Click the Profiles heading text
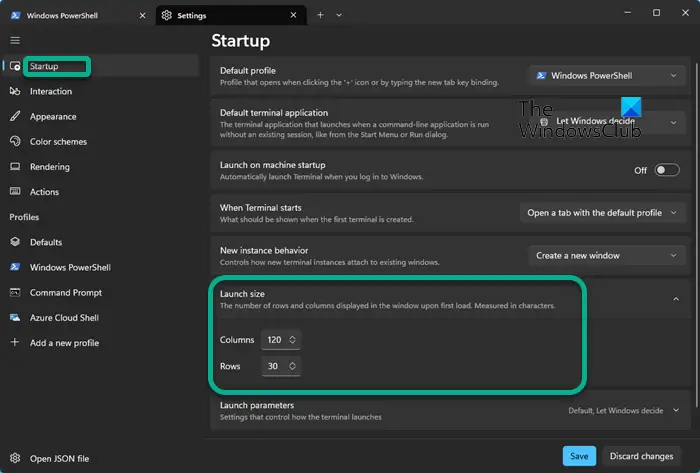Viewport: 700px width, 473px height. tap(24, 217)
